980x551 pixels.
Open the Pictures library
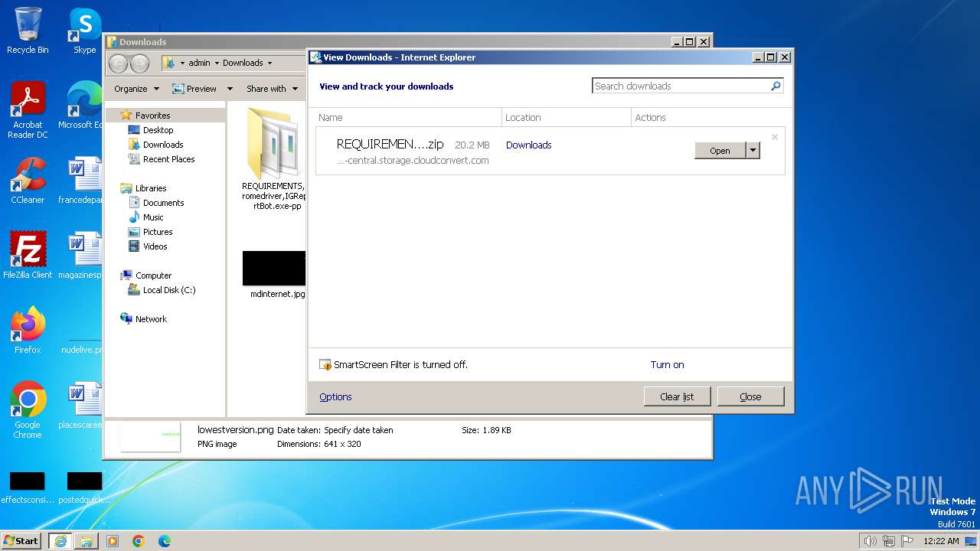[x=157, y=232]
